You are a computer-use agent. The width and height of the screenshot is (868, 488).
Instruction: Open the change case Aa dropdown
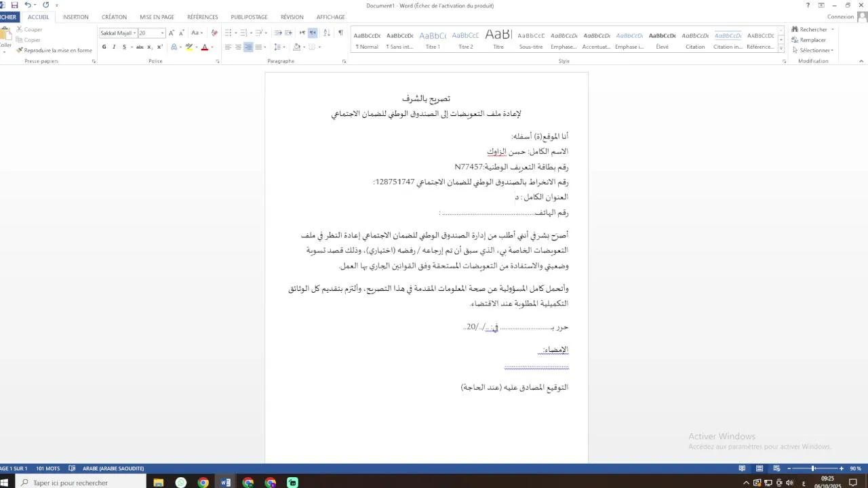(x=197, y=33)
